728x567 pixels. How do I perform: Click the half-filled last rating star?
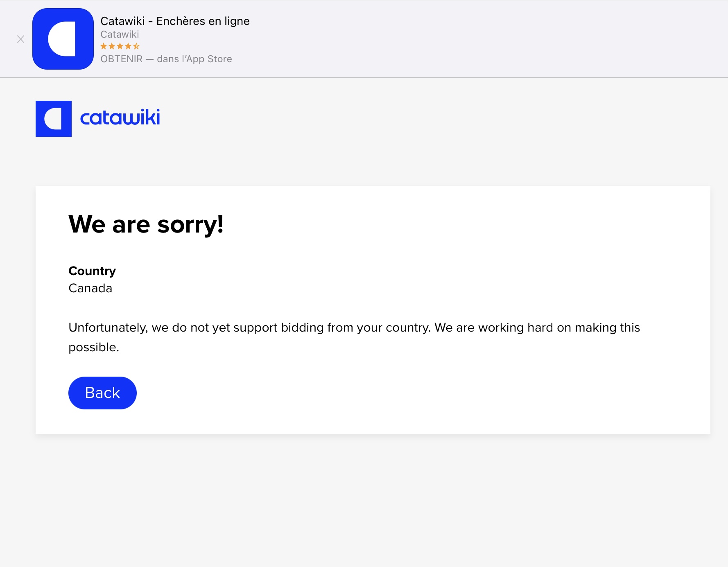tap(136, 46)
